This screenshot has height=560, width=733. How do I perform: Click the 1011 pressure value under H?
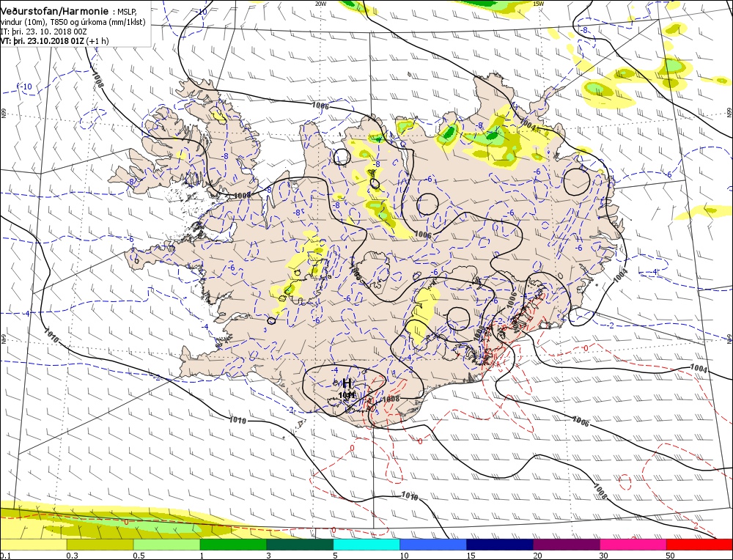pyautogui.click(x=347, y=395)
